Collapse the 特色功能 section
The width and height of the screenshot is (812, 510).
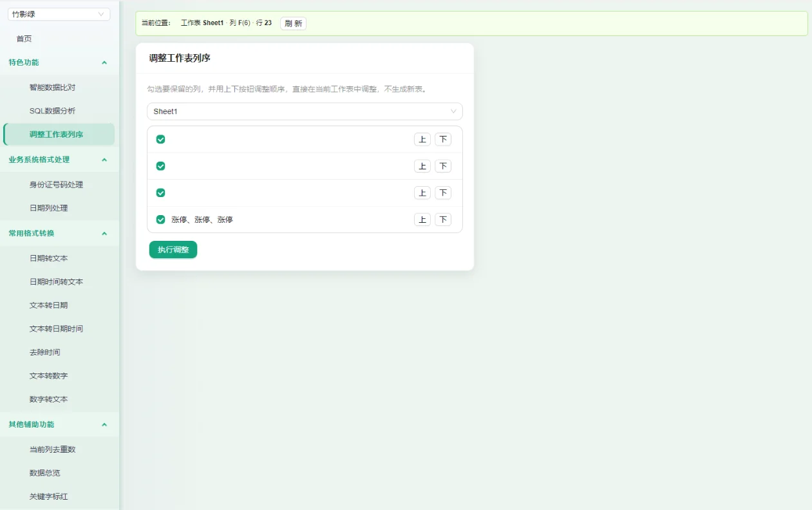pyautogui.click(x=59, y=62)
